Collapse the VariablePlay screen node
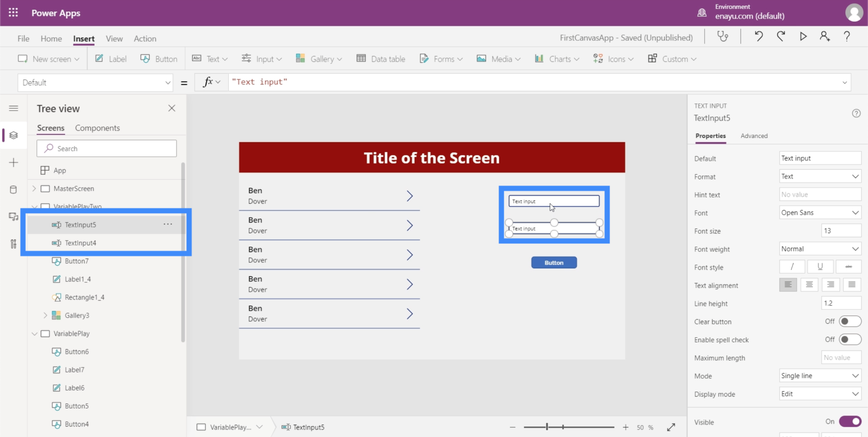 point(34,334)
